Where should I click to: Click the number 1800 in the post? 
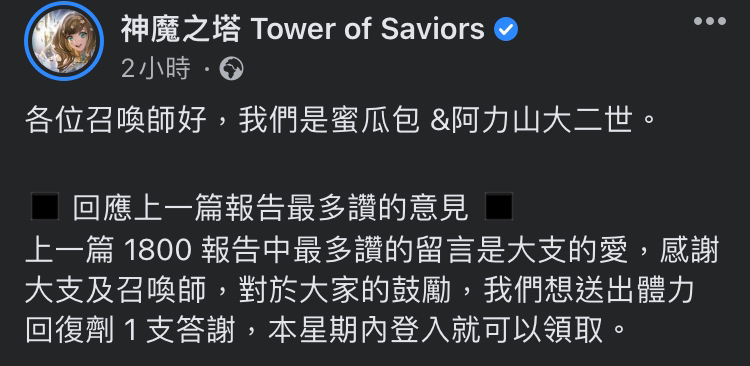pyautogui.click(x=158, y=251)
